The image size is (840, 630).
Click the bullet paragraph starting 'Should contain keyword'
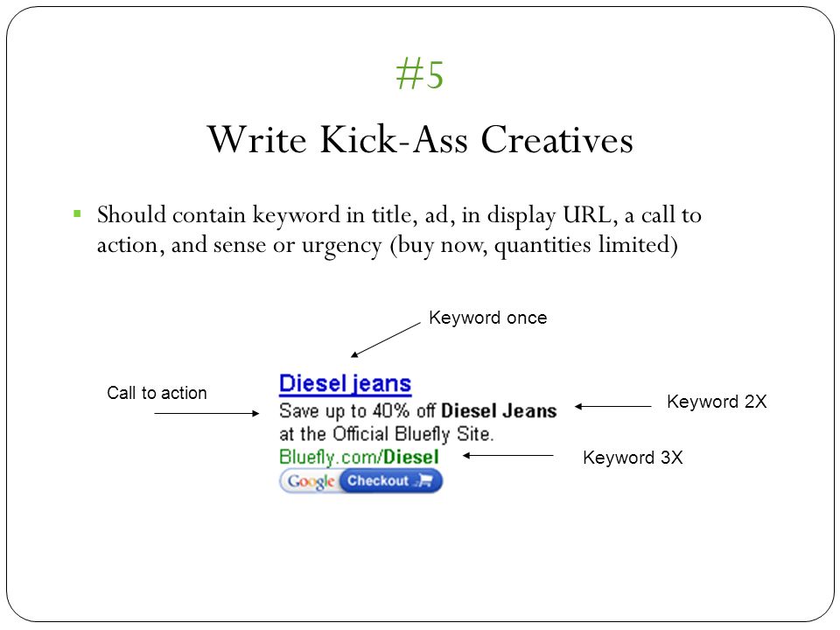tap(399, 230)
